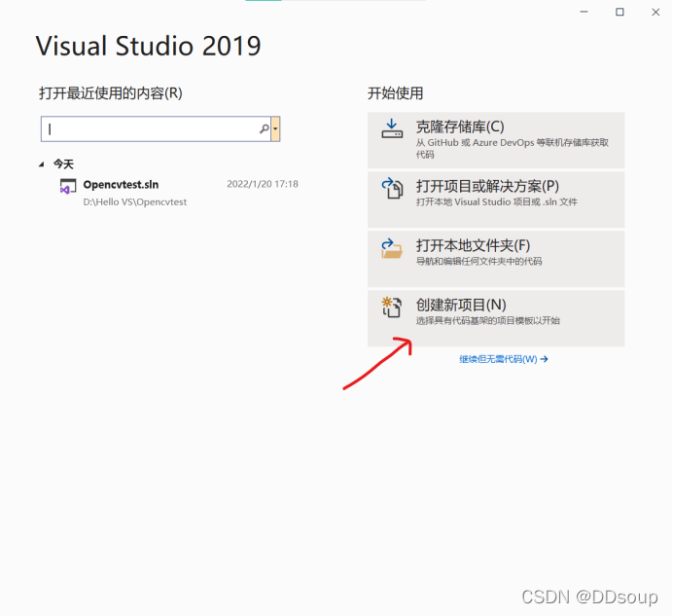The width and height of the screenshot is (673, 616).
Task: Click the 克隆存储库(C) title text
Action: (460, 127)
